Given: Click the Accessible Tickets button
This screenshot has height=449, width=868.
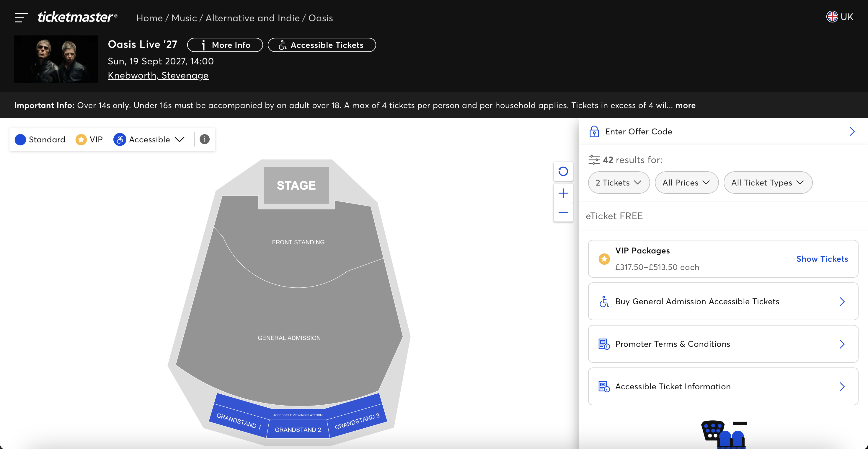Looking at the screenshot, I should (x=322, y=45).
